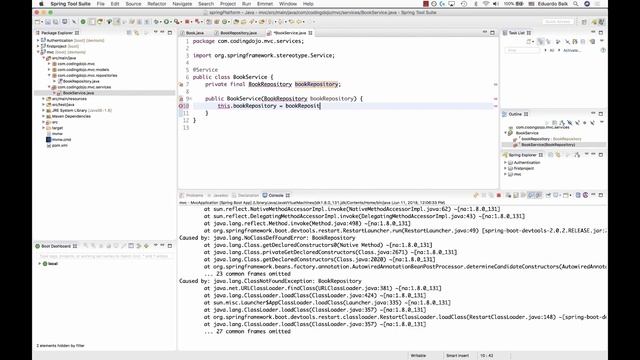640x360 pixels.
Task: Expand the JRE System Library node
Action: 44,110
